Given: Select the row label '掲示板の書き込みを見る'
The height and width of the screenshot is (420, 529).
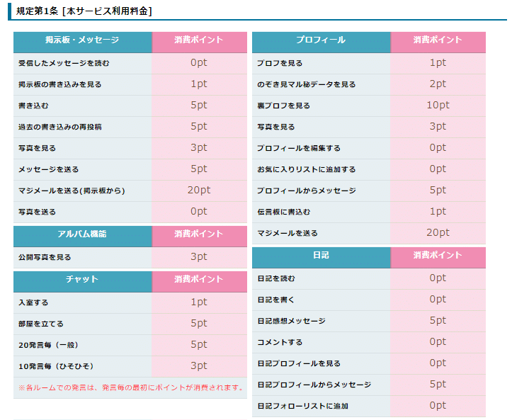Looking at the screenshot, I should click(x=60, y=84).
